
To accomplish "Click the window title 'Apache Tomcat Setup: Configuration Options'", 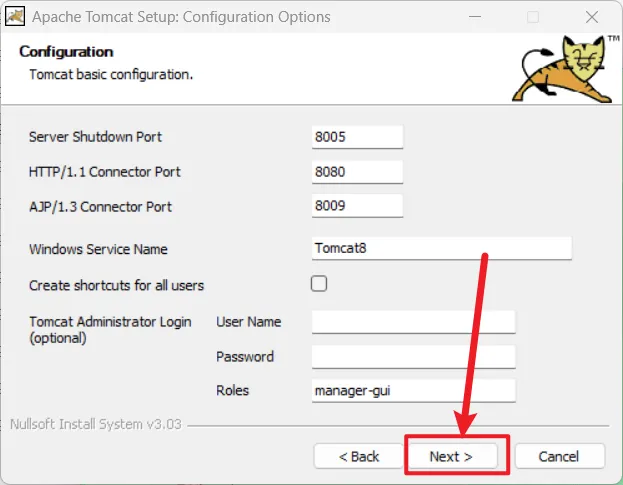I will coord(181,17).
